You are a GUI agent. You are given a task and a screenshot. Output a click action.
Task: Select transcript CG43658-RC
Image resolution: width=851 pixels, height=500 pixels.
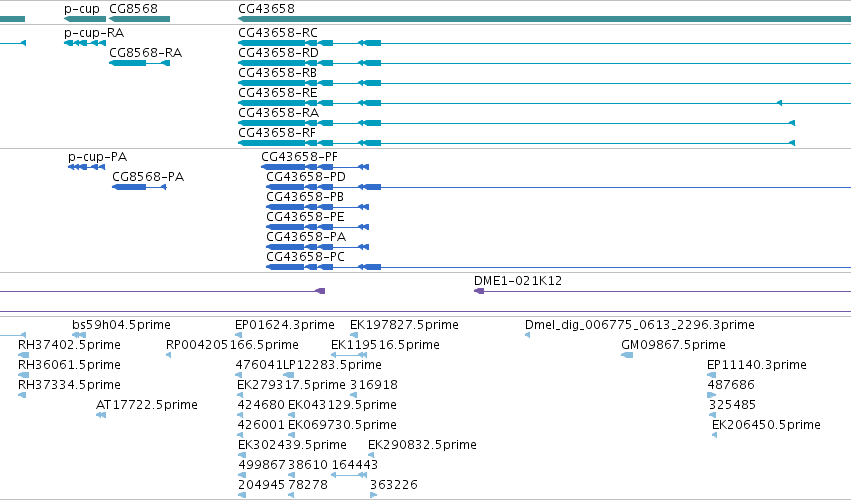point(544,43)
